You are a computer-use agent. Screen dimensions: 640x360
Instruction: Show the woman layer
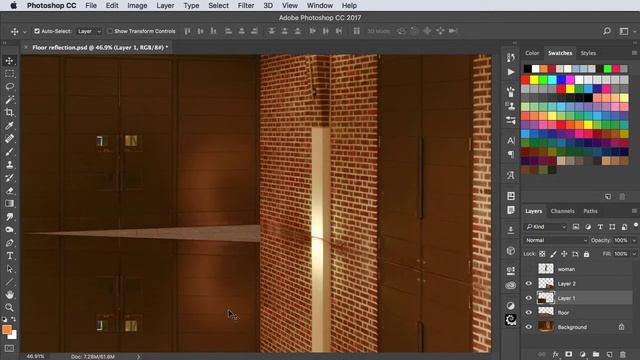(x=529, y=269)
